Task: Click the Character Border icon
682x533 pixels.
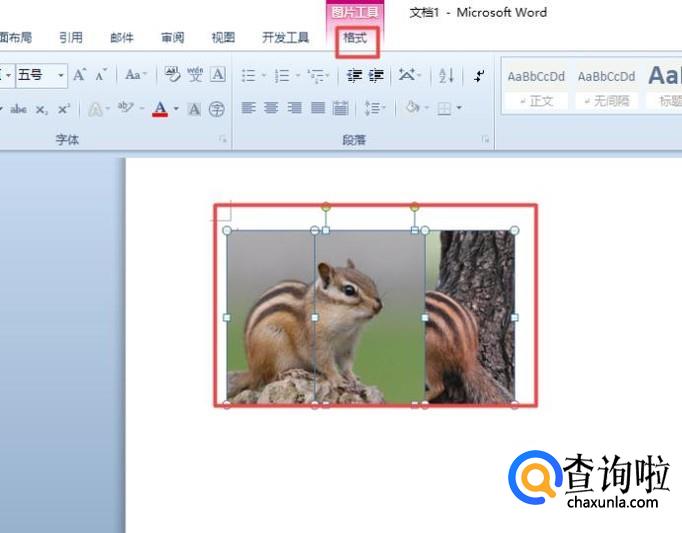Action: [x=218, y=75]
